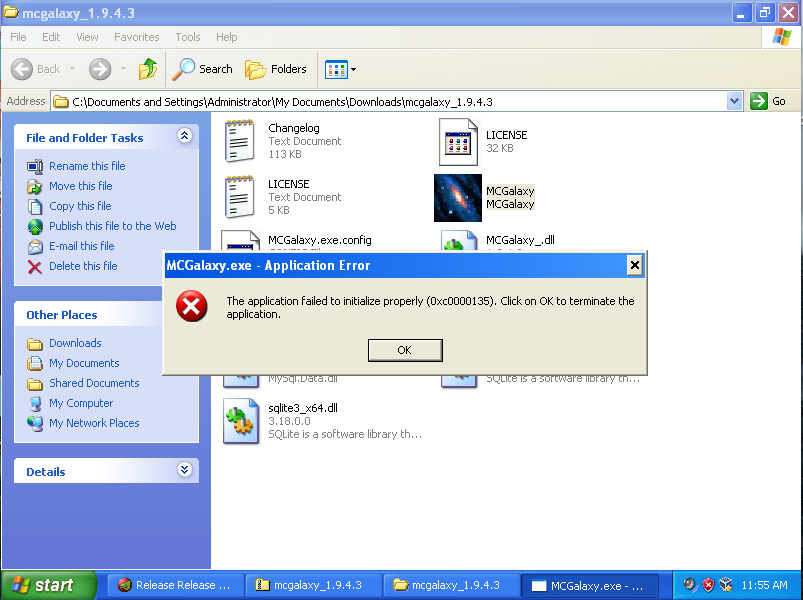Viewport: 803px width, 600px height.
Task: Click the My Computer icon in Other Places
Action: coord(35,403)
